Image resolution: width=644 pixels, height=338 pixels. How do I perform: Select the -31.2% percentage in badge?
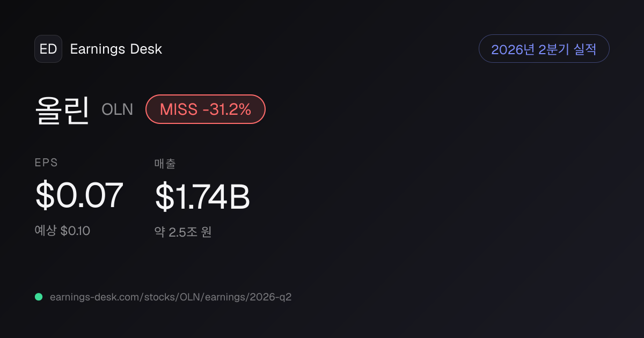point(227,109)
